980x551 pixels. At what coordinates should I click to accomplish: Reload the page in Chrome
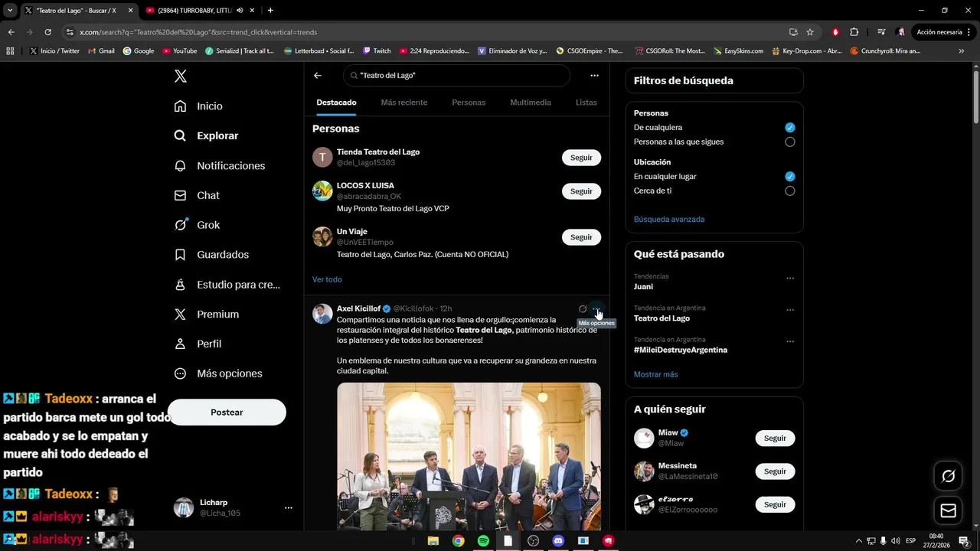point(47,32)
